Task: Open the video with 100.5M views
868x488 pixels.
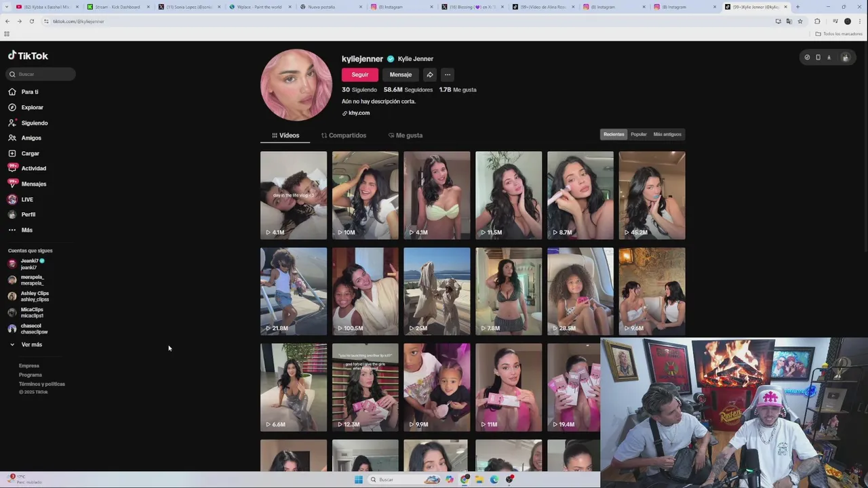Action: 365,291
